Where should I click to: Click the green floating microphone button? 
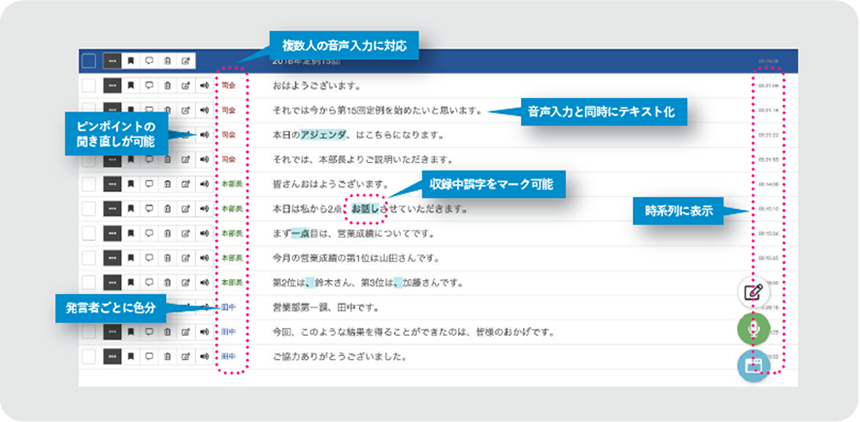click(754, 329)
